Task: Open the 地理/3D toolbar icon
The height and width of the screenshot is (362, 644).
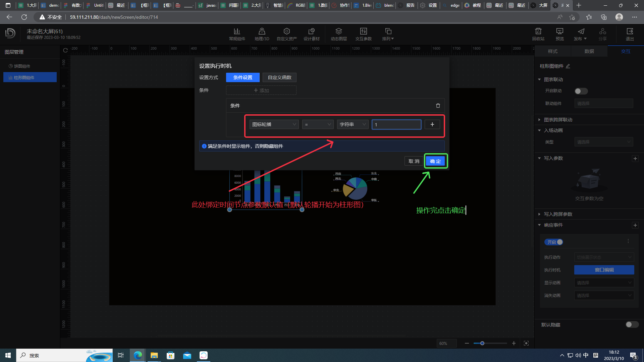Action: (x=262, y=34)
